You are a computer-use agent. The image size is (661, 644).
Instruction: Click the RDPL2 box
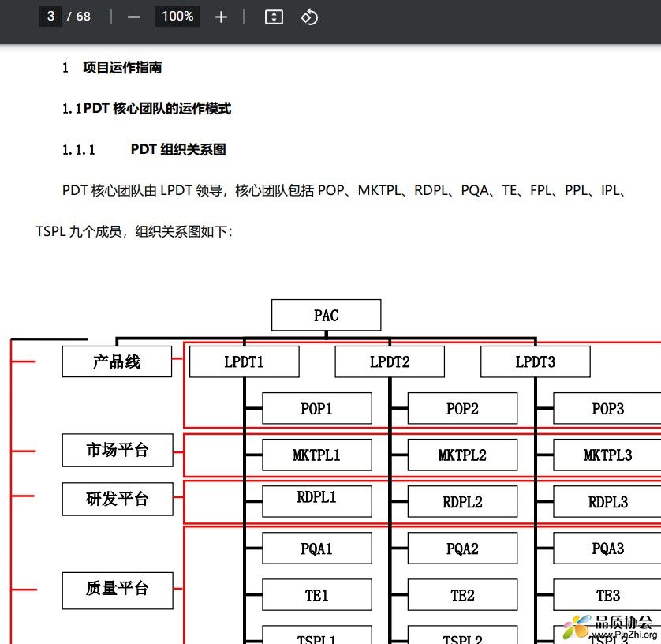pos(462,501)
